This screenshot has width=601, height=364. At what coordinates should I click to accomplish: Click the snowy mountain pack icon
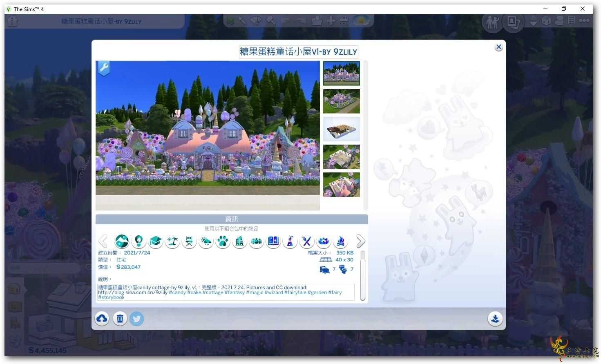(x=122, y=241)
